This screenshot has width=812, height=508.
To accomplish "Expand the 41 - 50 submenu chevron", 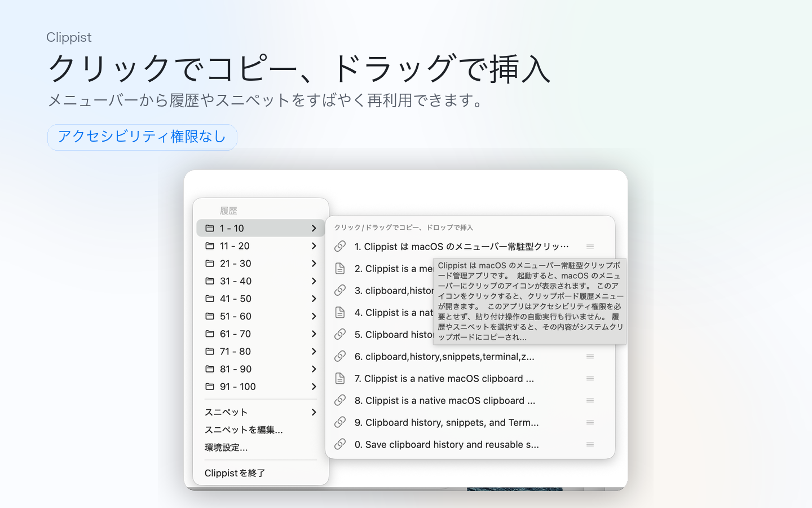I will coord(314,298).
